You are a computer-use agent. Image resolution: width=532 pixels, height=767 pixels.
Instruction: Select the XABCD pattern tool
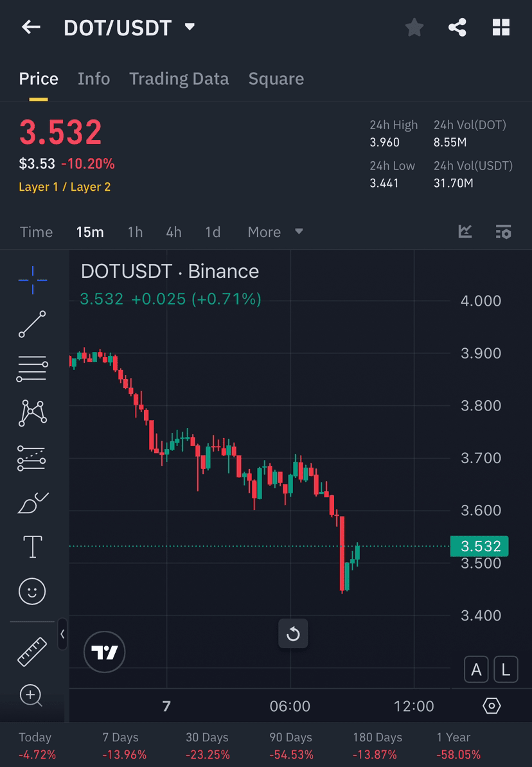tap(32, 413)
